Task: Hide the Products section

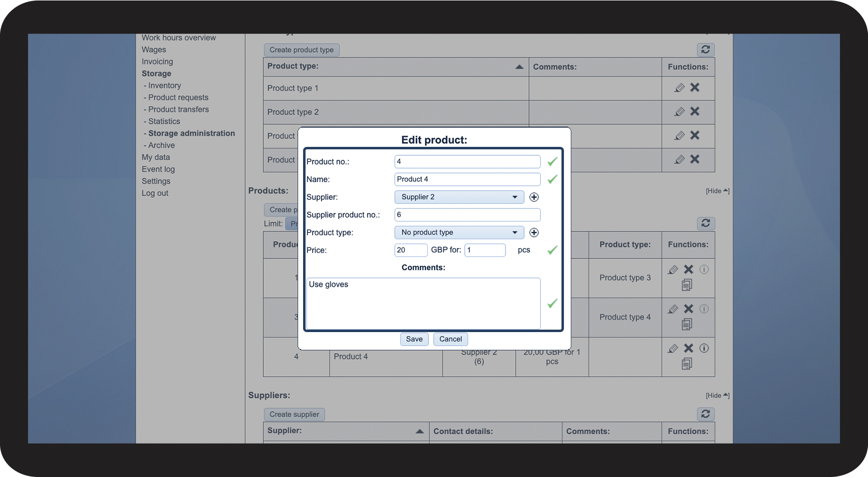Action: [717, 191]
